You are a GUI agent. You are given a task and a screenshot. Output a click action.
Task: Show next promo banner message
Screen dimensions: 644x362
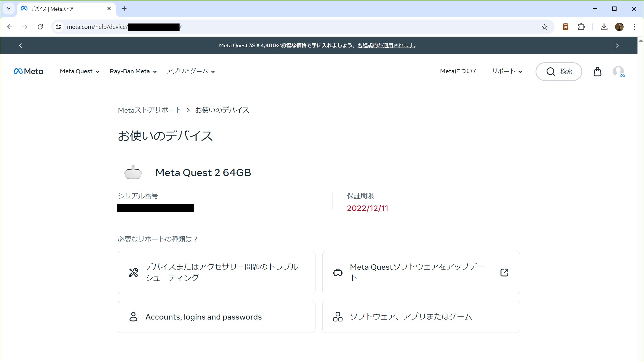[x=617, y=46]
